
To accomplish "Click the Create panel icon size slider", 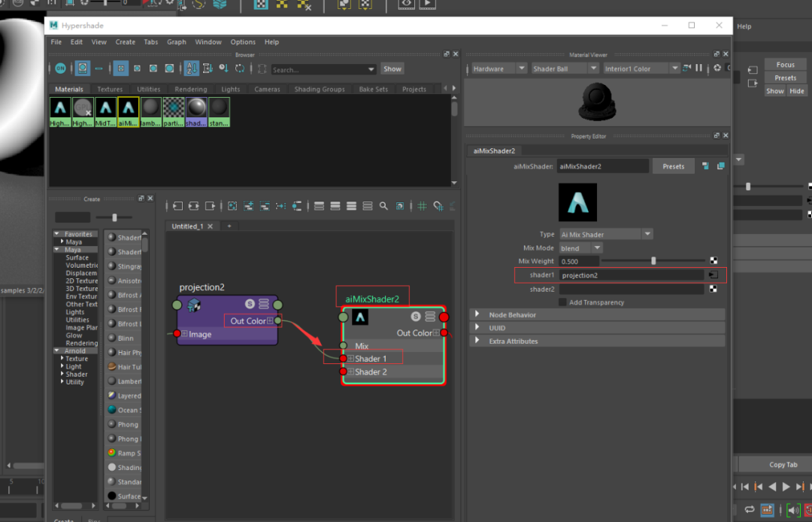I will pyautogui.click(x=114, y=217).
